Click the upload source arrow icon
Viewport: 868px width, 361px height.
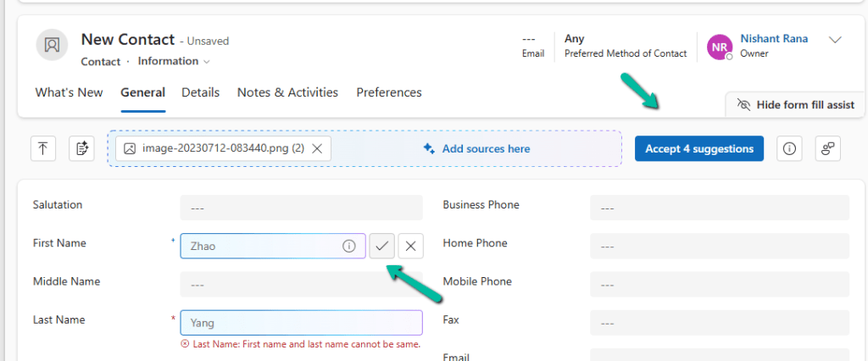pos(43,148)
